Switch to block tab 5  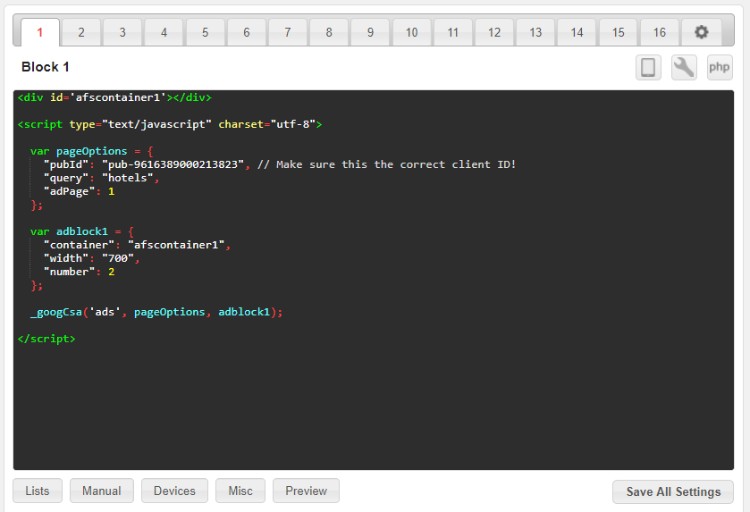(x=205, y=33)
